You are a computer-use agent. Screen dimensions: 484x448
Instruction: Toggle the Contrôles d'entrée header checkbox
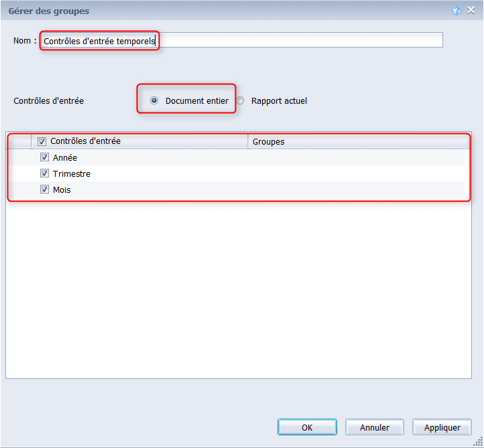42,141
